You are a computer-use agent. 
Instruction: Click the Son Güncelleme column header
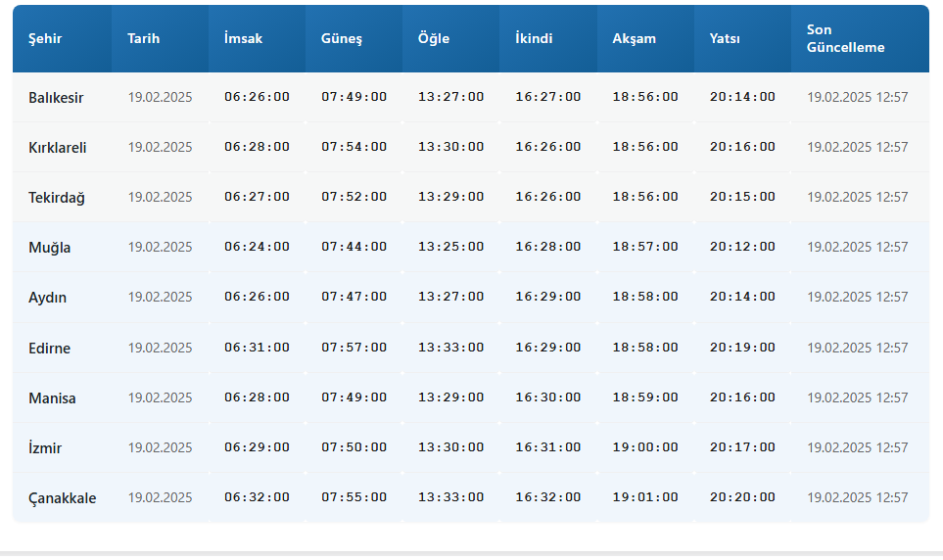point(846,38)
